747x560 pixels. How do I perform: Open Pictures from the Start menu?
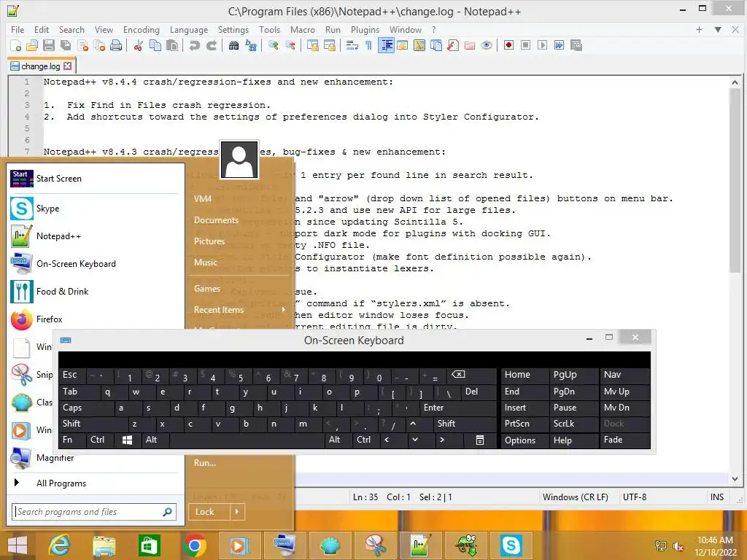tap(209, 241)
